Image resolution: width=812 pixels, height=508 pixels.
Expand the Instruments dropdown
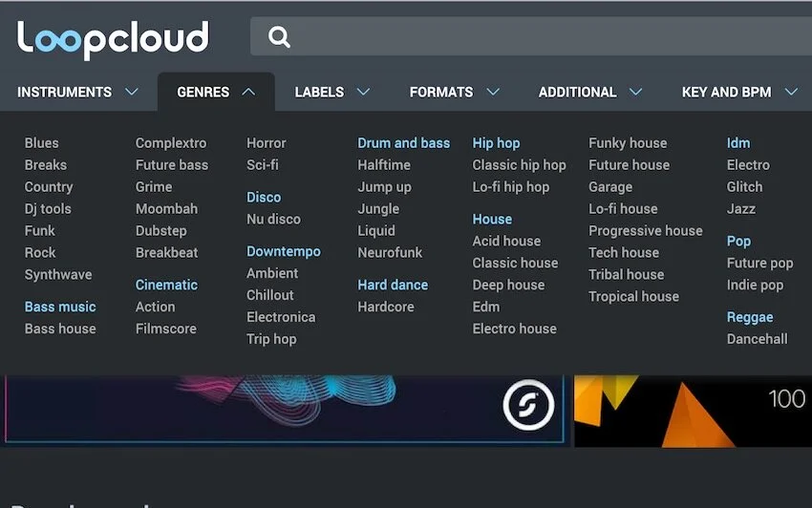pos(77,93)
